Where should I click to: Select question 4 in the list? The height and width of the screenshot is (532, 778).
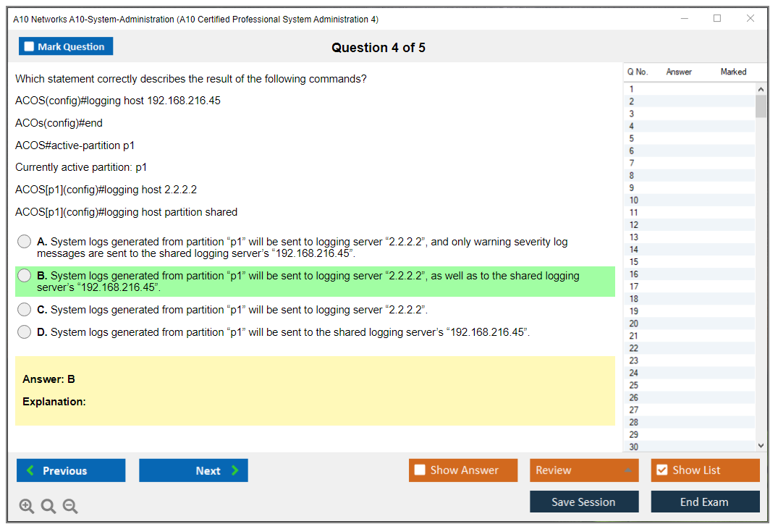coord(688,126)
